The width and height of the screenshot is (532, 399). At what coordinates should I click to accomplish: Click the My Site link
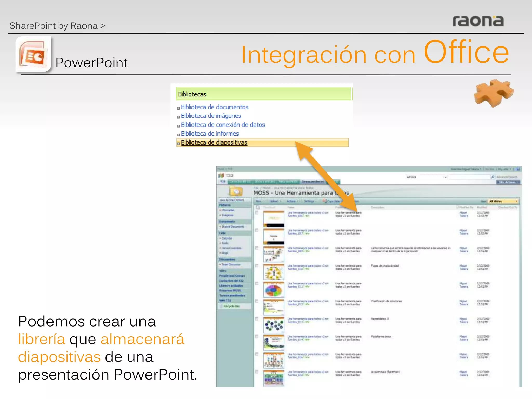(x=490, y=169)
